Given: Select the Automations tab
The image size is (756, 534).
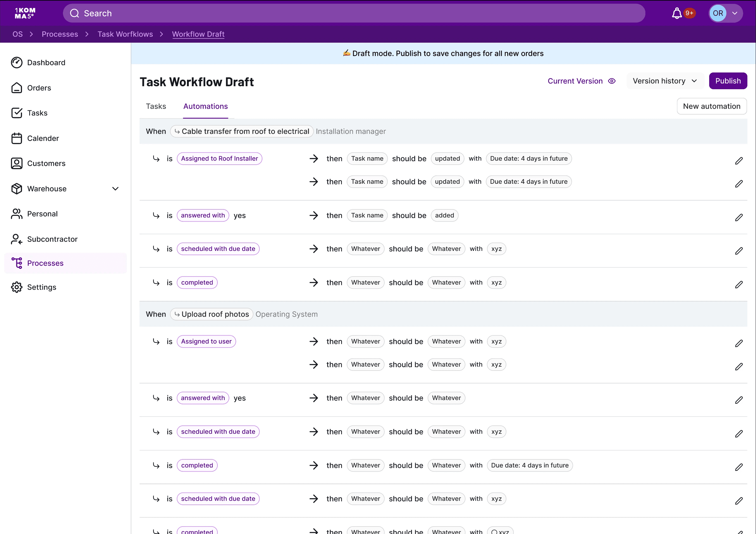Looking at the screenshot, I should pyautogui.click(x=205, y=107).
